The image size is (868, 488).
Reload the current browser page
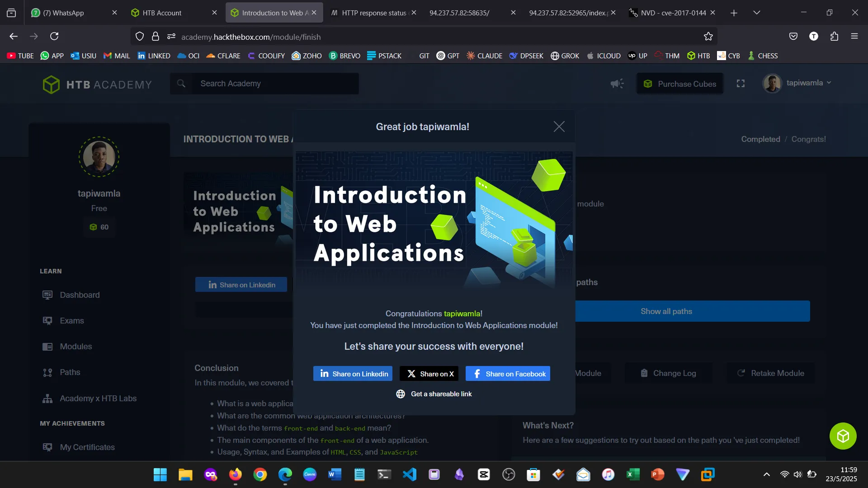54,36
